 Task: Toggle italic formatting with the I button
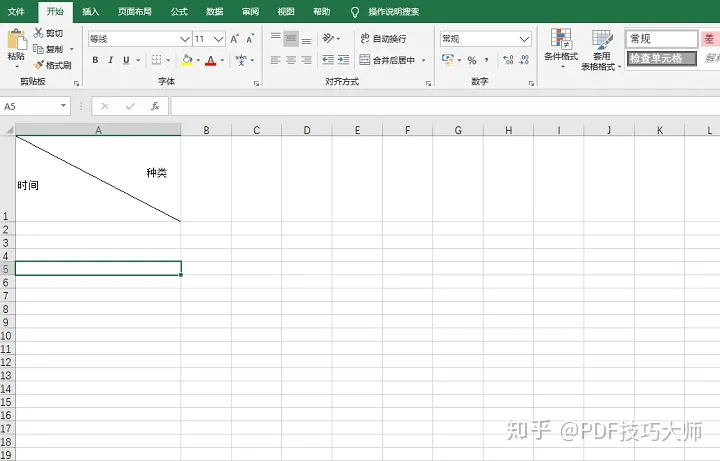tap(110, 60)
